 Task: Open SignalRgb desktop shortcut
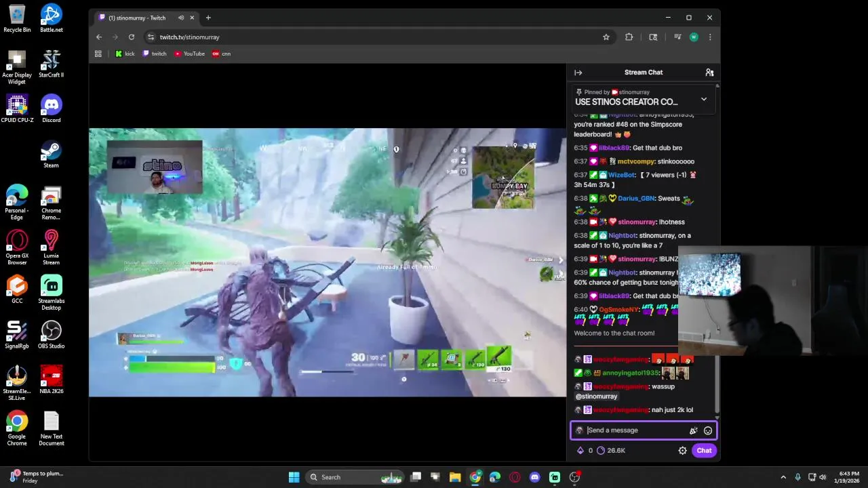17,335
